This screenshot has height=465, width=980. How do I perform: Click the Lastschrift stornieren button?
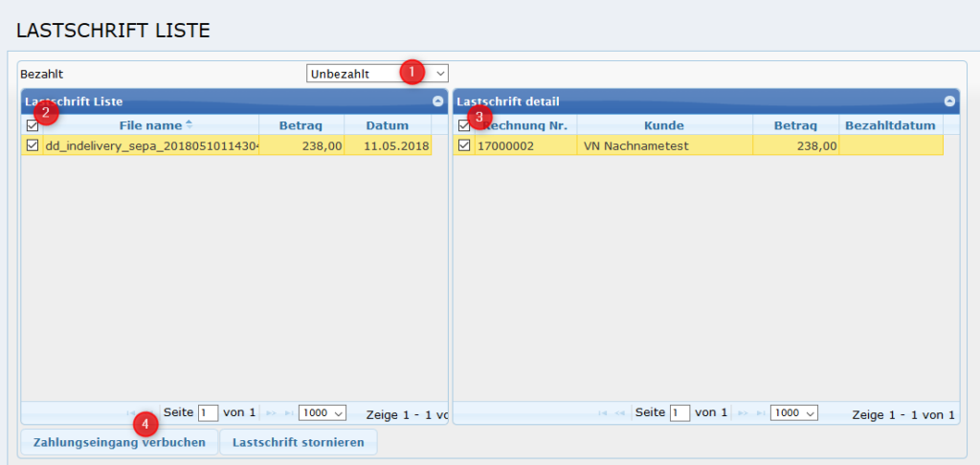click(x=298, y=442)
